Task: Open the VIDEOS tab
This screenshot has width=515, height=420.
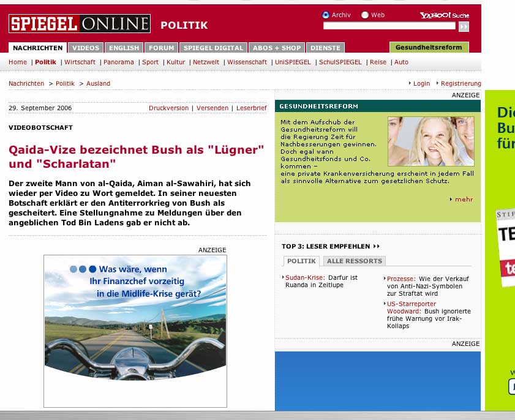Action: 85,48
